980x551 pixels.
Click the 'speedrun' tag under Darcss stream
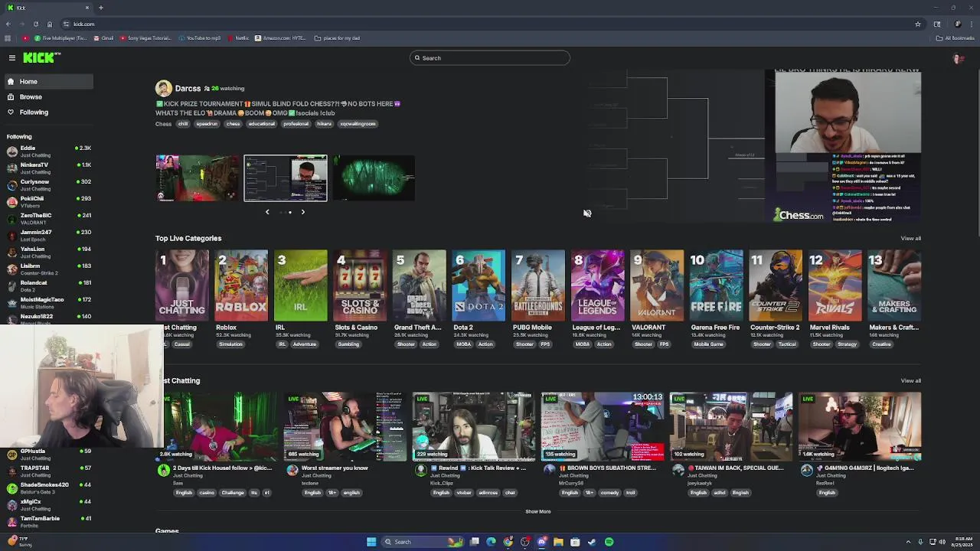tap(207, 124)
